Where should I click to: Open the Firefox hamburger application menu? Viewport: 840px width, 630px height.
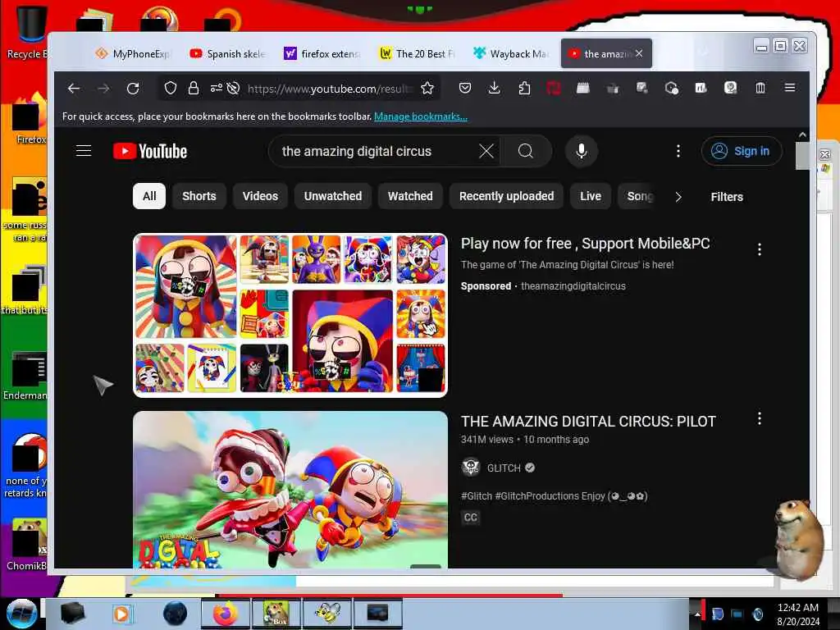coord(790,87)
